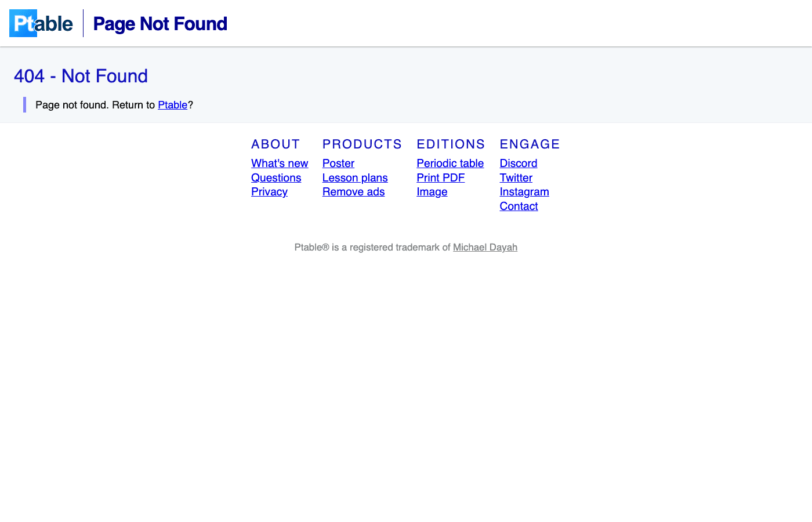Image resolution: width=812 pixels, height=522 pixels.
Task: Click the ENGAGE section heading
Action: (530, 144)
